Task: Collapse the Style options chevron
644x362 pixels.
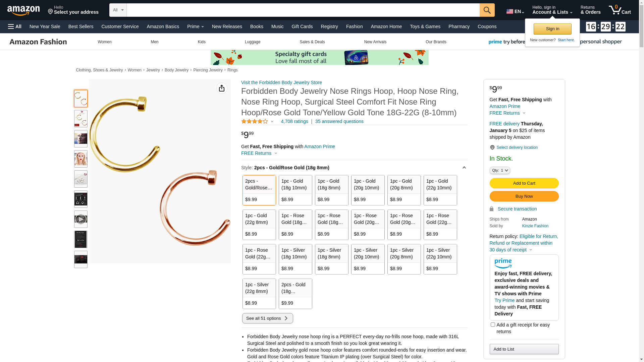Action: point(464,168)
